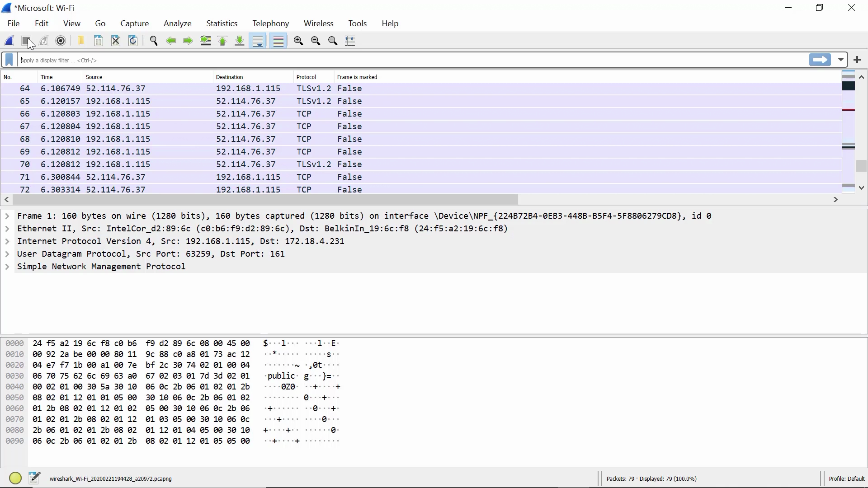Jump to the last packet
Image resolution: width=868 pixels, height=488 pixels.
click(x=240, y=41)
